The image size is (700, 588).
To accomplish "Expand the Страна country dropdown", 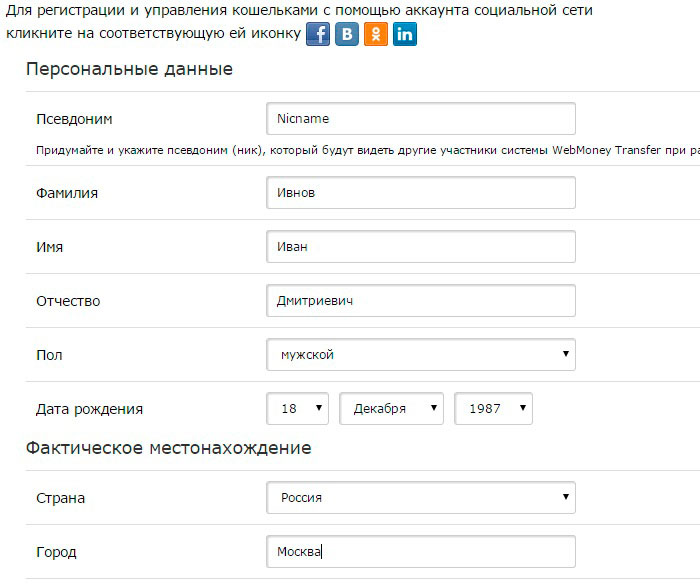I will pos(421,497).
